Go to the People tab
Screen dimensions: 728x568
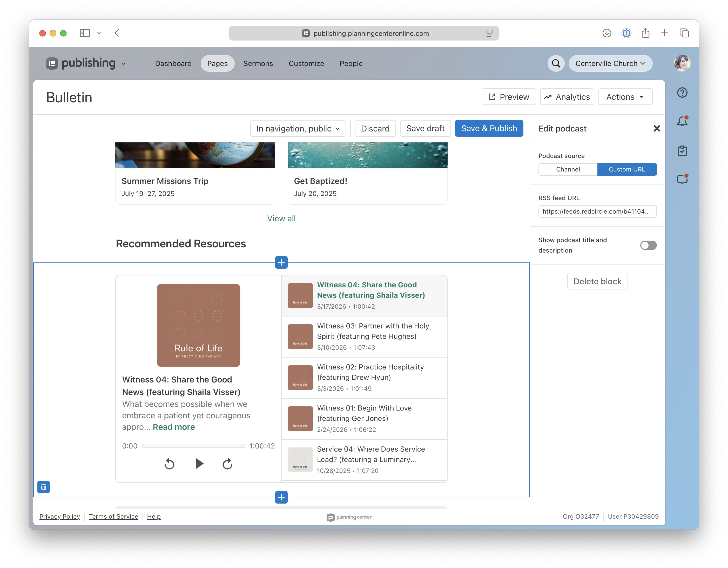[351, 63]
